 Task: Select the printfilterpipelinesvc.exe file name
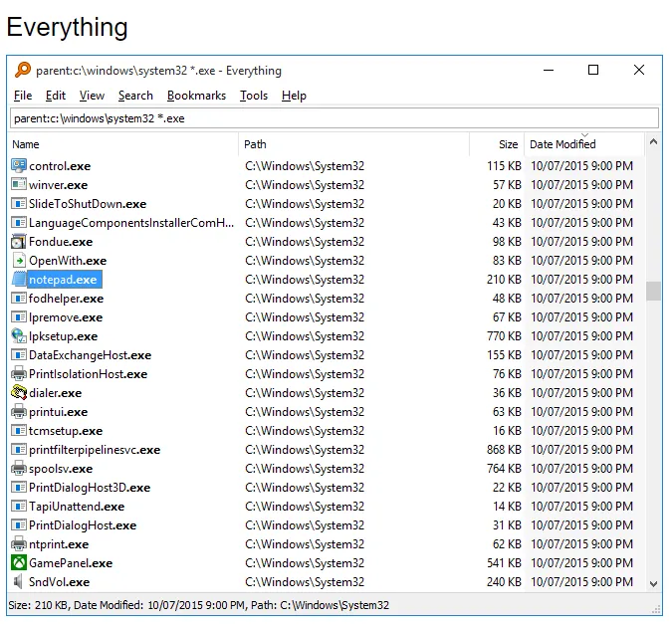pyautogui.click(x=95, y=450)
